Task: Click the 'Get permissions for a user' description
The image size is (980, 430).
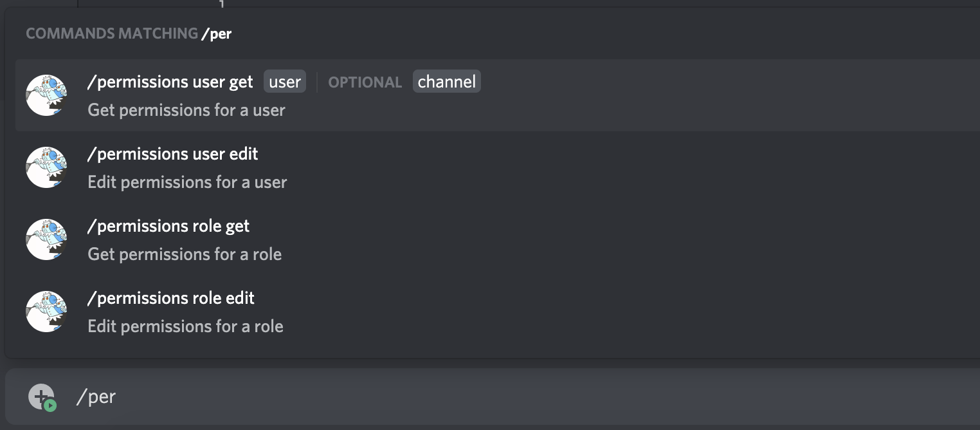Action: tap(186, 110)
